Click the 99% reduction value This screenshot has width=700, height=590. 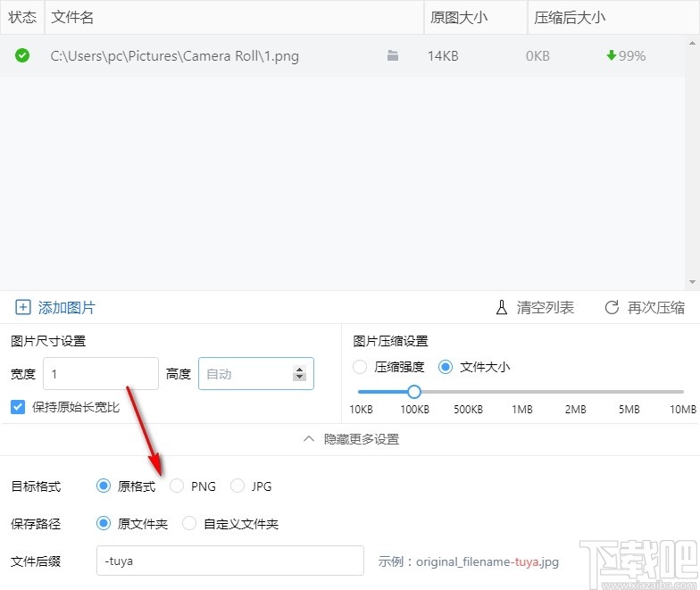[632, 55]
